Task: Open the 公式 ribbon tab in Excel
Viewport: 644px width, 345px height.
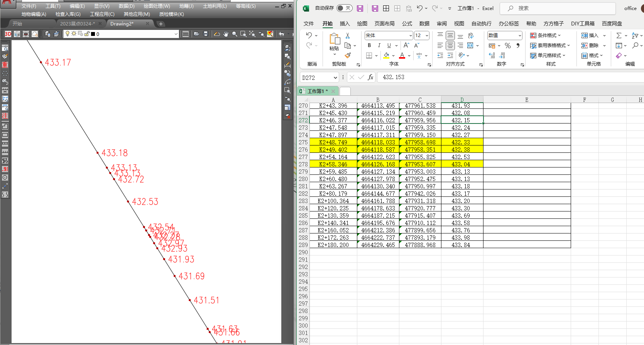Action: (407, 24)
